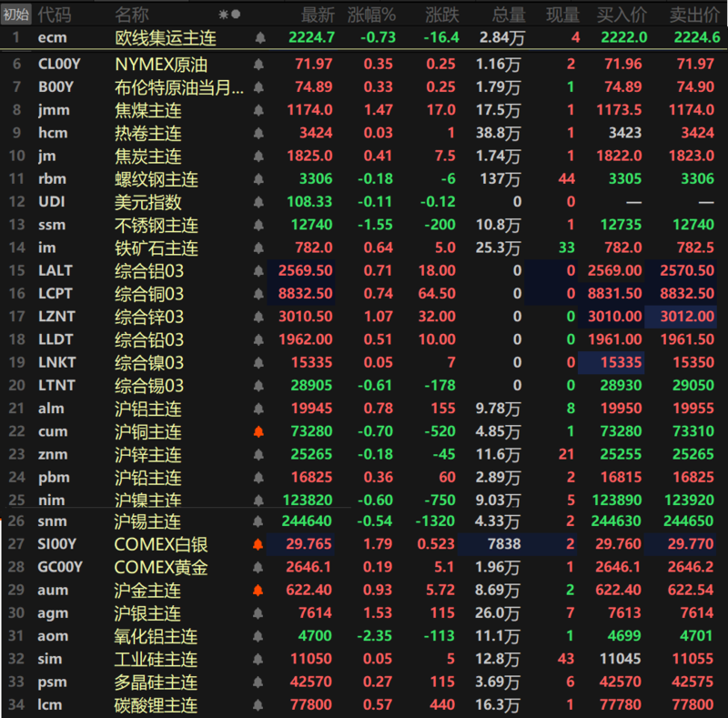This screenshot has height=718, width=728.
Task: Select the 不锈钢主连 name cell
Action: [x=157, y=225]
